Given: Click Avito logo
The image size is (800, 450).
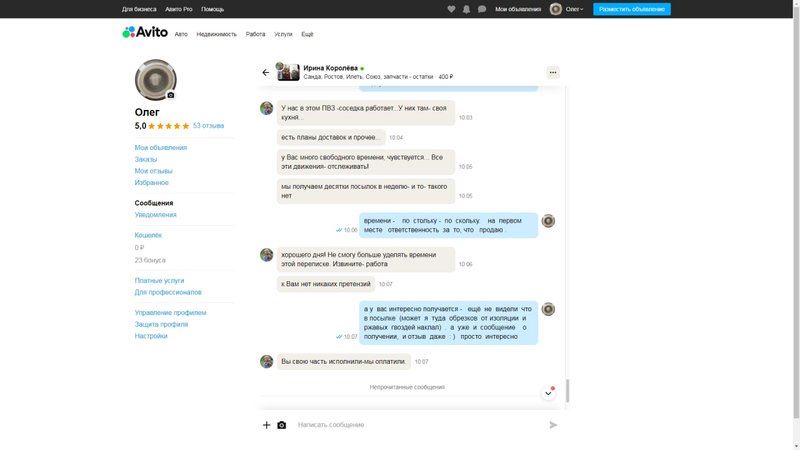Looking at the screenshot, I should [145, 32].
